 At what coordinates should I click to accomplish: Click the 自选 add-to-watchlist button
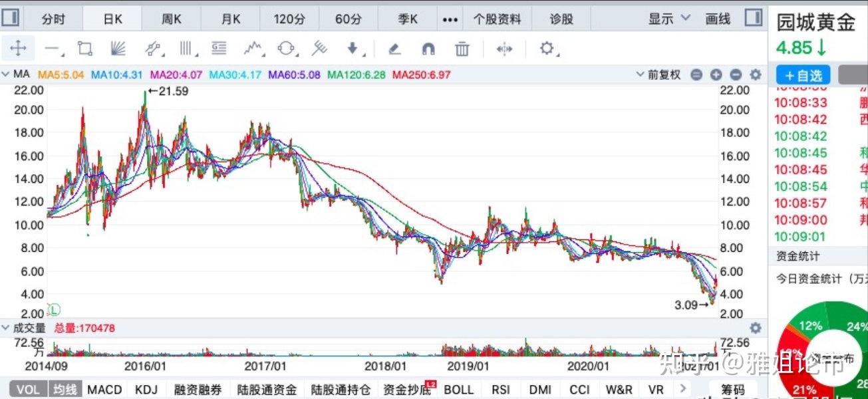803,75
